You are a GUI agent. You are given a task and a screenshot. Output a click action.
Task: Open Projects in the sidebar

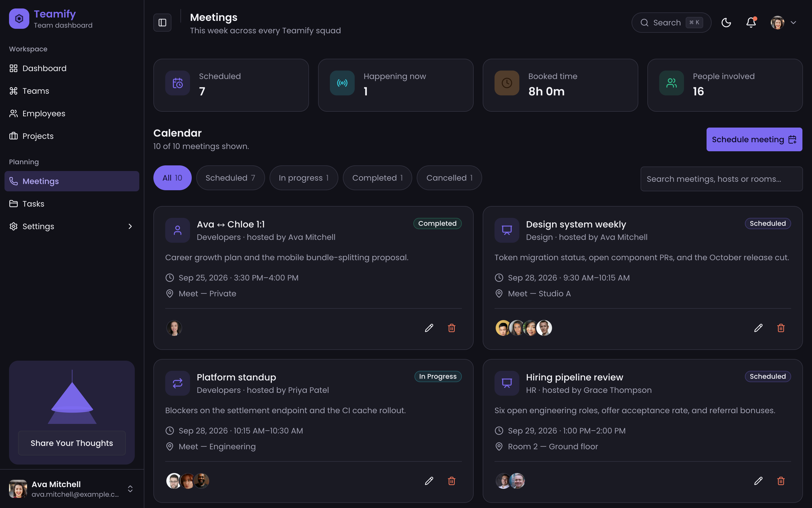pos(72,136)
